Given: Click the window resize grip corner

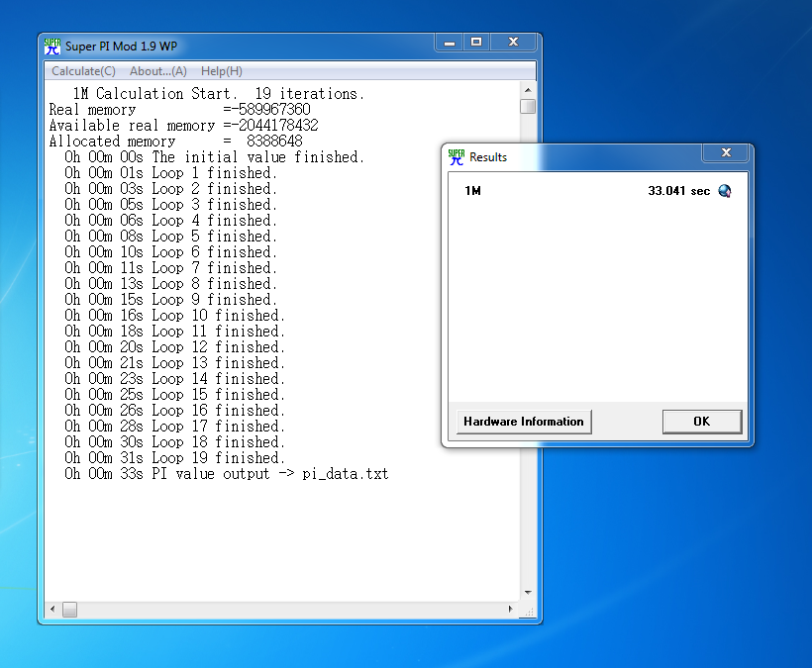Looking at the screenshot, I should [528, 611].
